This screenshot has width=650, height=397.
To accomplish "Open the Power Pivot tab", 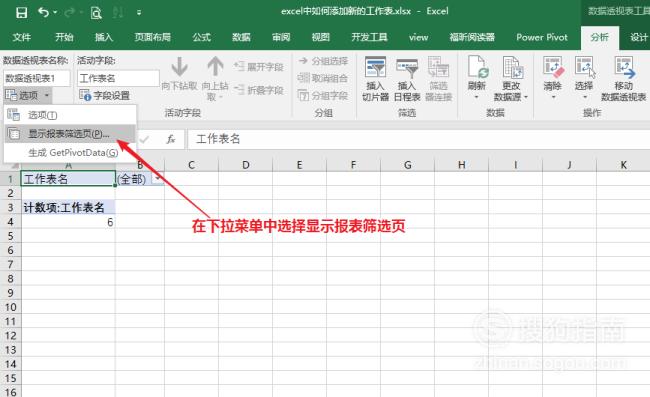I will pos(542,37).
